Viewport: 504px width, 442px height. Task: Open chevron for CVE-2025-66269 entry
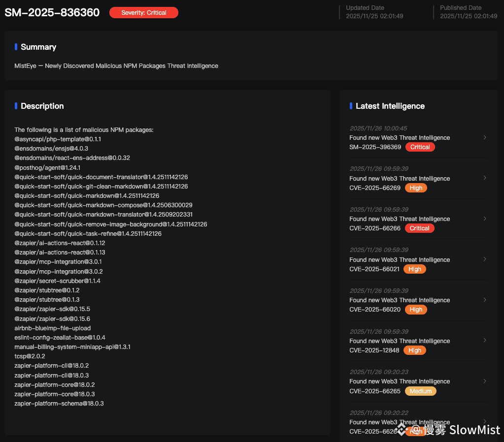[x=485, y=178]
